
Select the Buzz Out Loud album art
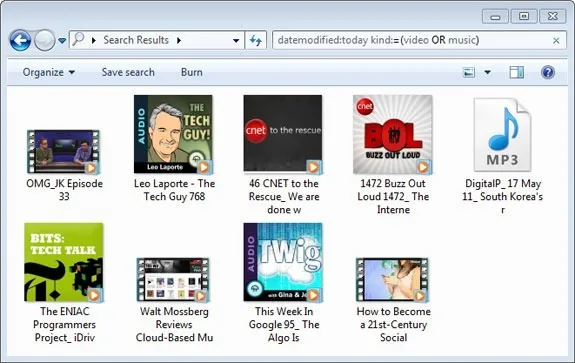(x=393, y=134)
